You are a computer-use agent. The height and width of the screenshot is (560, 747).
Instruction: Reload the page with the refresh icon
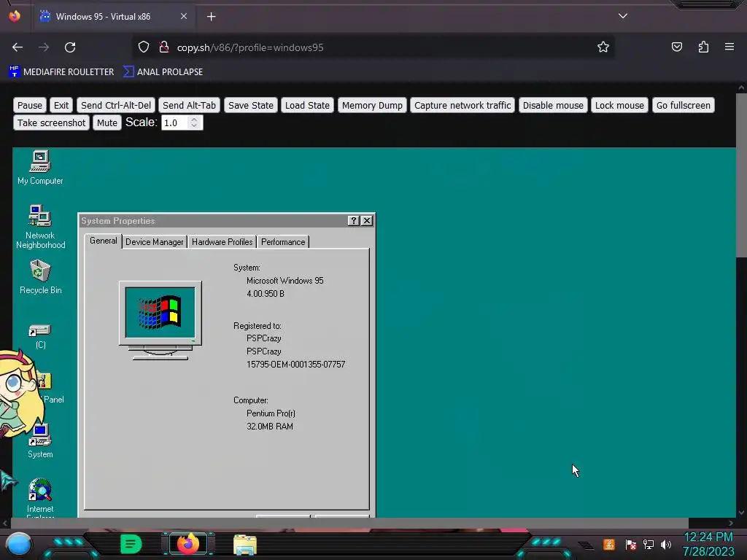pos(70,47)
